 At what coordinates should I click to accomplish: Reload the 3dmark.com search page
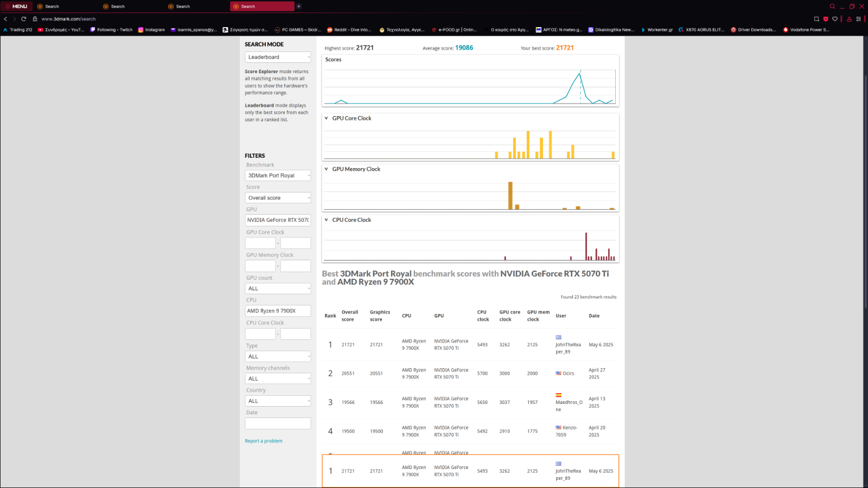click(24, 19)
